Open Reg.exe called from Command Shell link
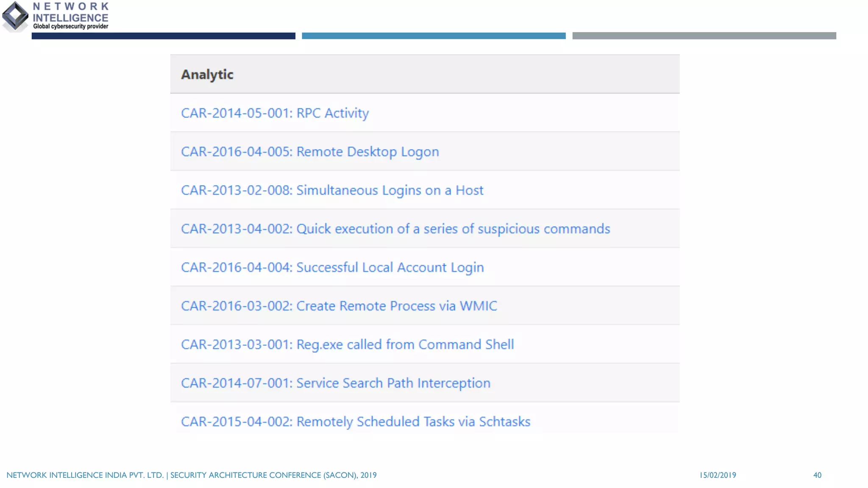The image size is (868, 488). point(348,344)
